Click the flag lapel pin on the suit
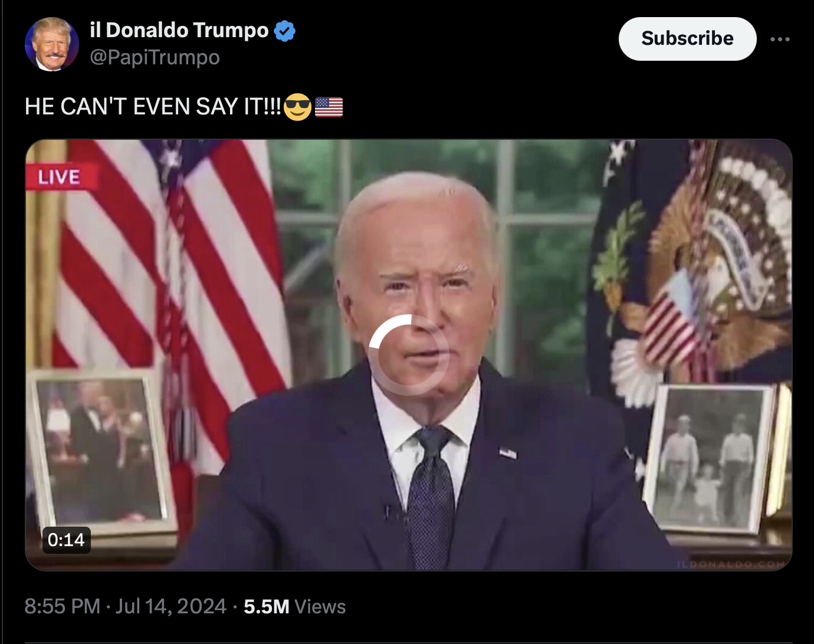This screenshot has height=644, width=814. (508, 453)
